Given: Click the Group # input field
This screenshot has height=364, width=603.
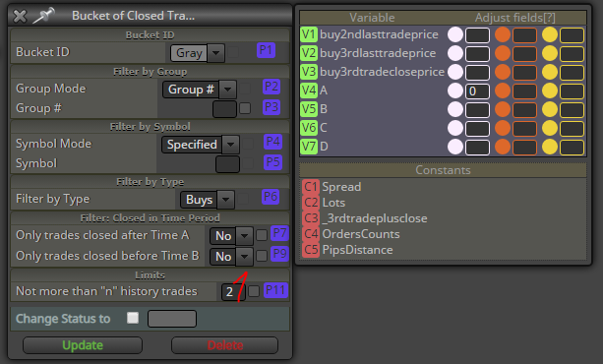Looking at the screenshot, I should coord(224,109).
